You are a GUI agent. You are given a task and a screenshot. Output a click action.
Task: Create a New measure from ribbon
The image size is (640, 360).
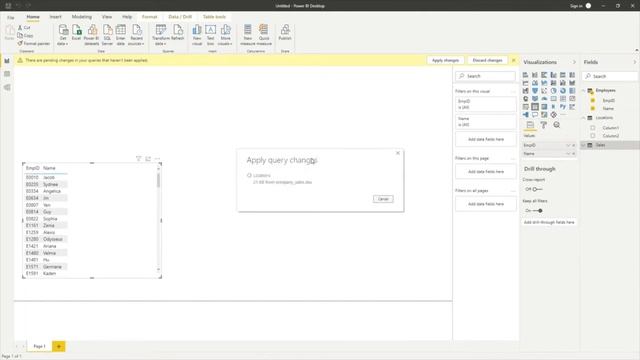pyautogui.click(x=247, y=35)
